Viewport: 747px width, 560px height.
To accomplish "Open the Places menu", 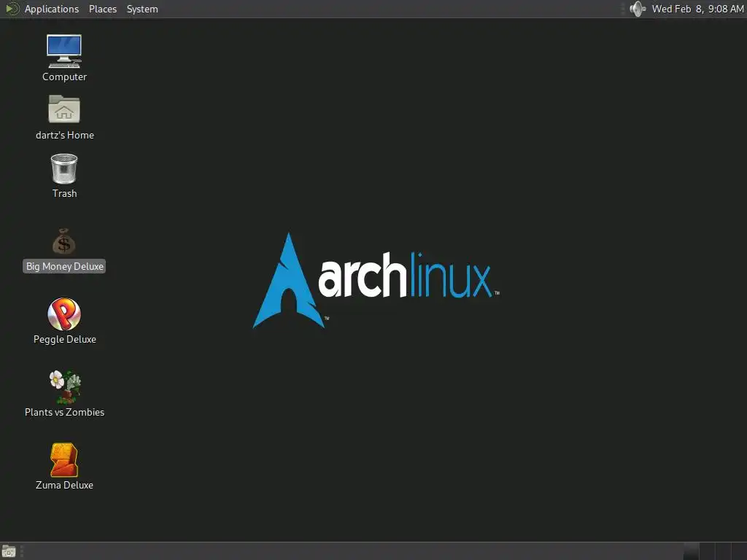I will click(102, 9).
